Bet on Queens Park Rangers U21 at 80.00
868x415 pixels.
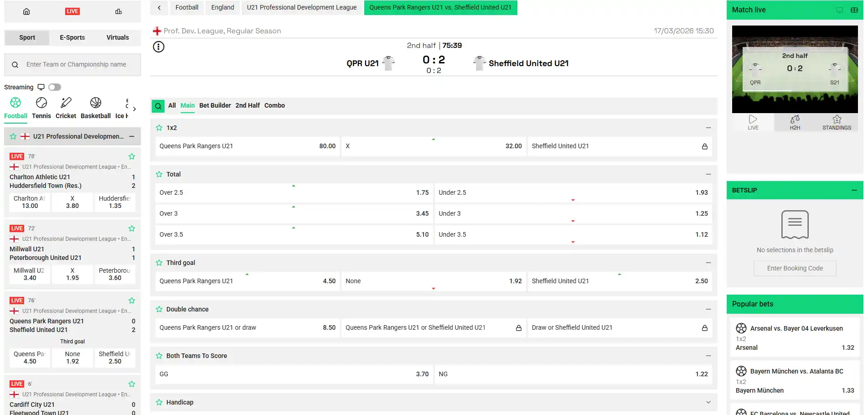click(248, 146)
